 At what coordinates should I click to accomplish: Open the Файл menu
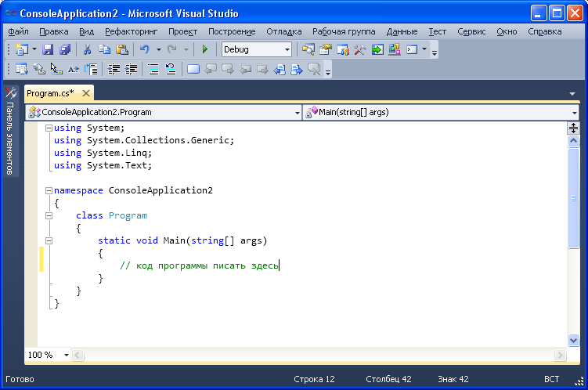point(18,31)
